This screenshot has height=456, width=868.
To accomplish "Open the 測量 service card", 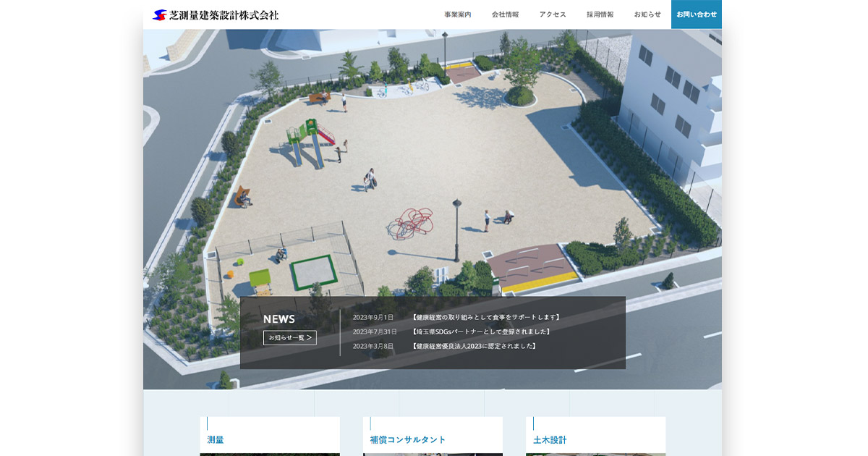I will coord(269,439).
